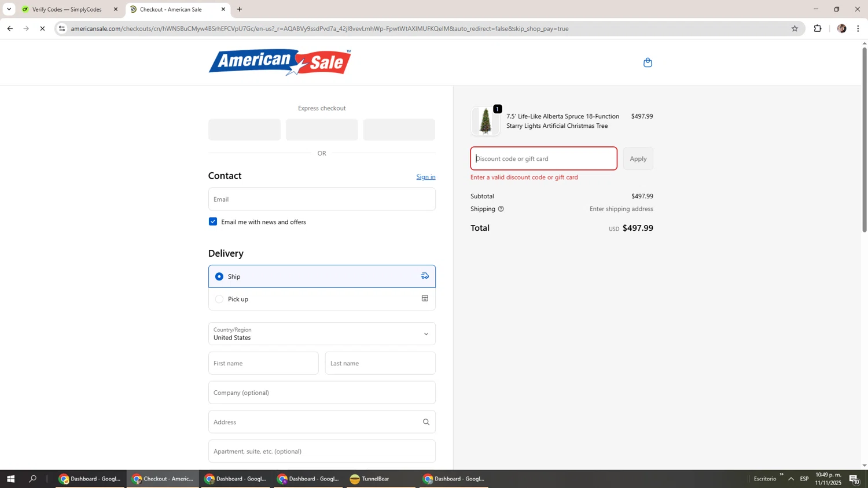Click the Christmas tree product thumbnail
Viewport: 868px width, 488px height.
[x=485, y=121]
